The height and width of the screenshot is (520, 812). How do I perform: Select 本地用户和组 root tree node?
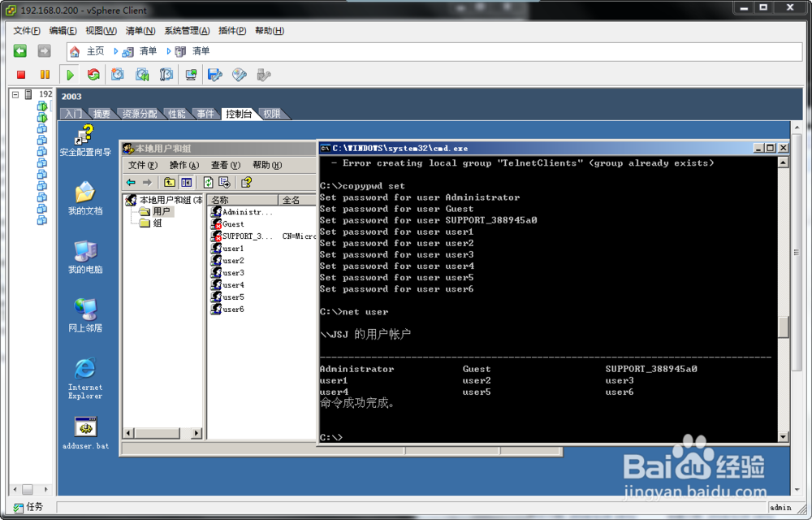coord(165,200)
